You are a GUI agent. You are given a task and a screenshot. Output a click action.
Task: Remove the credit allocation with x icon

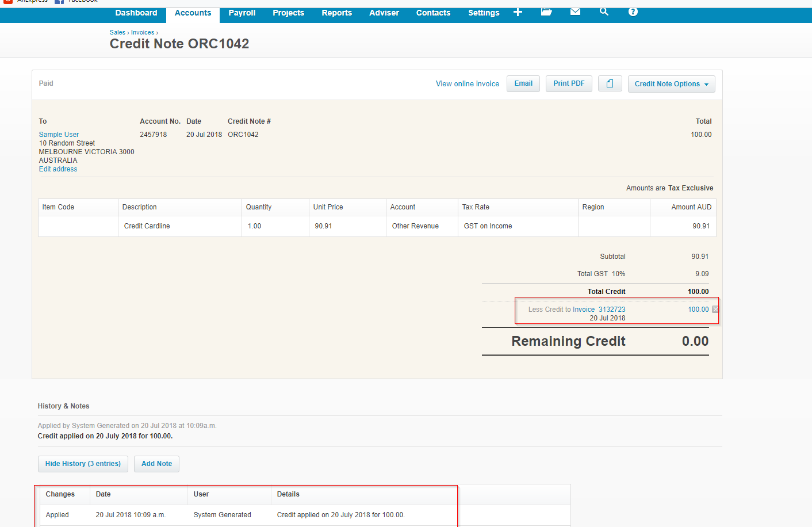click(715, 310)
